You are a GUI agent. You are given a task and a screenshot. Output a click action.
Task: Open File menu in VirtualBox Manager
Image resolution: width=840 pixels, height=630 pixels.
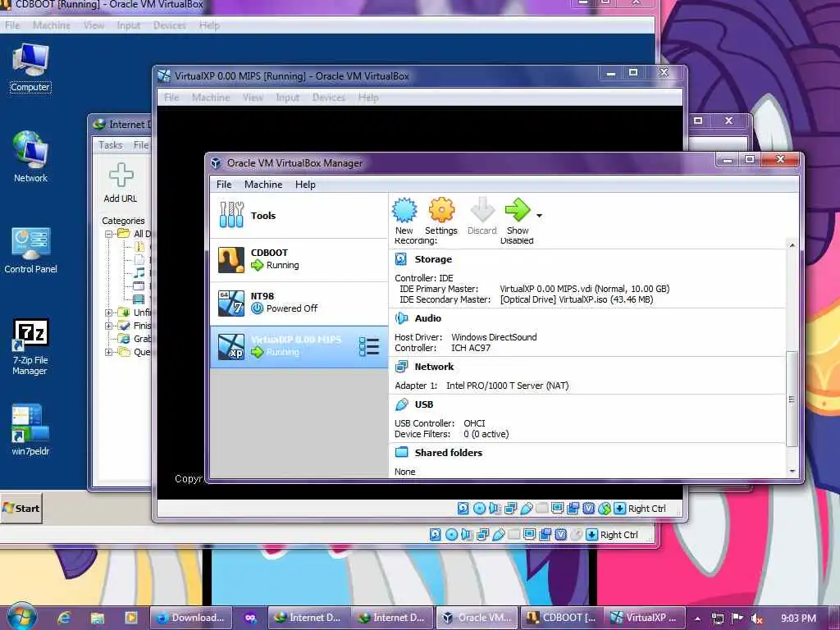point(224,185)
